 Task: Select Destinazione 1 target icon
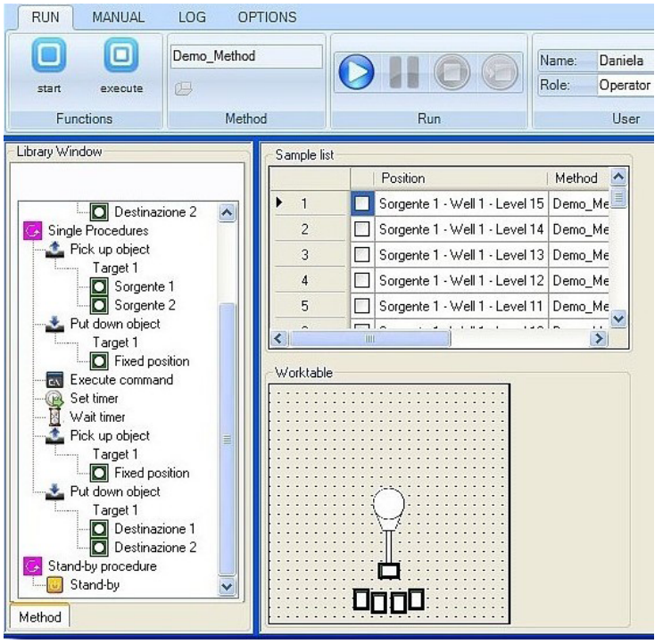click(99, 529)
